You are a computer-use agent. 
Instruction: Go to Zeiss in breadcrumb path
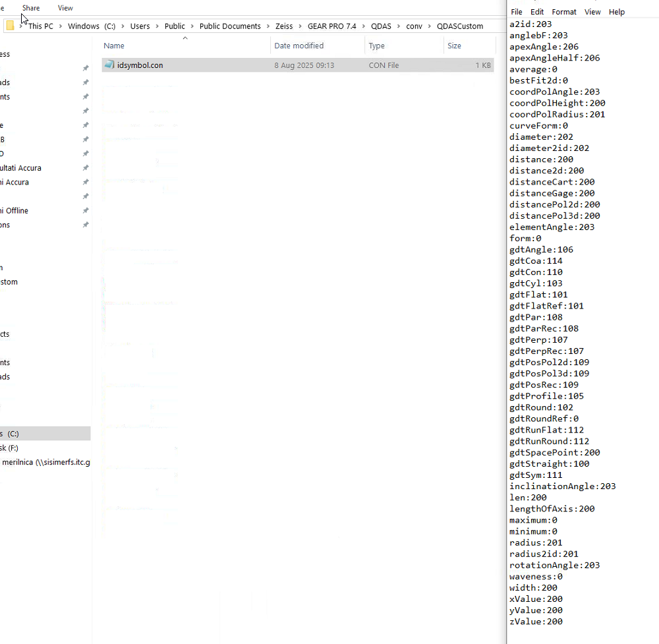pyautogui.click(x=284, y=26)
